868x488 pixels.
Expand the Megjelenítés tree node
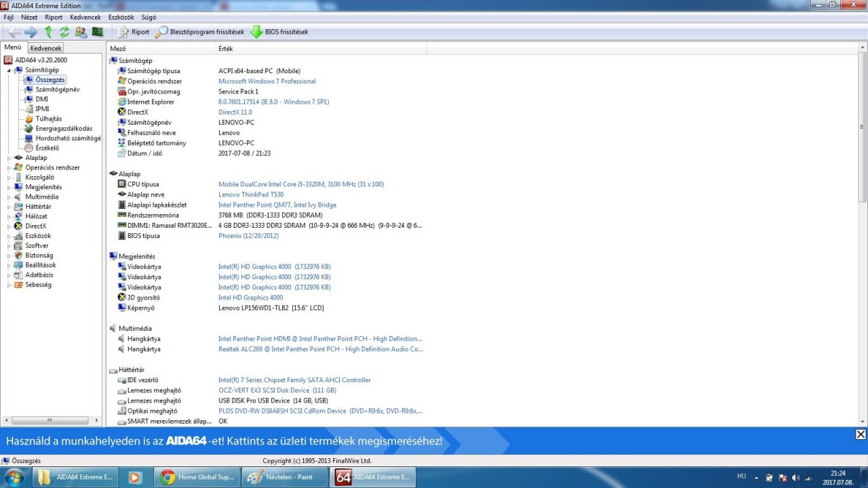9,187
